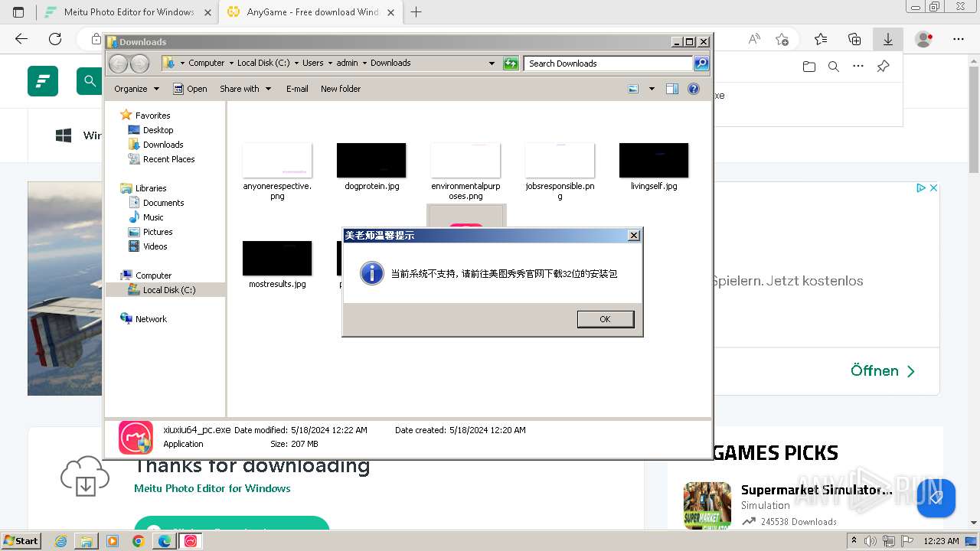The width and height of the screenshot is (980, 551).
Task: Reload the browser page
Action: [x=55, y=39]
